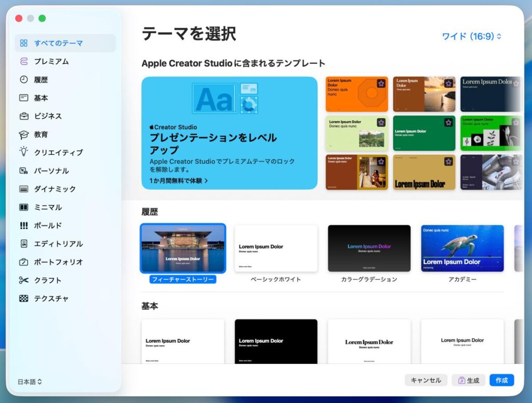Click the ベーシックホワイト name label
Image resolution: width=532 pixels, height=403 pixels.
pyautogui.click(x=276, y=279)
